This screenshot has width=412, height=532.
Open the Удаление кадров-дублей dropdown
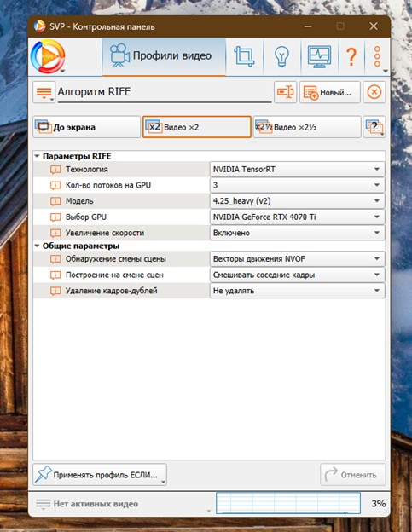point(298,291)
